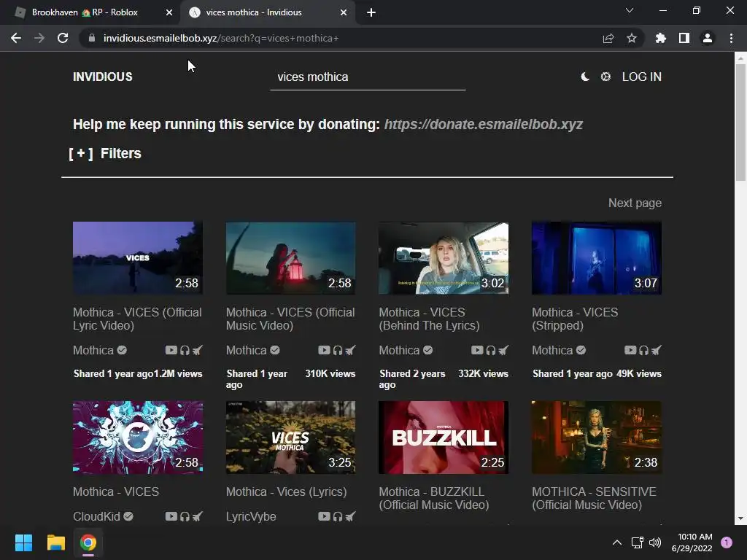Image resolution: width=747 pixels, height=560 pixels.
Task: Open the BUZZKILL video thumbnail
Action: point(444,437)
